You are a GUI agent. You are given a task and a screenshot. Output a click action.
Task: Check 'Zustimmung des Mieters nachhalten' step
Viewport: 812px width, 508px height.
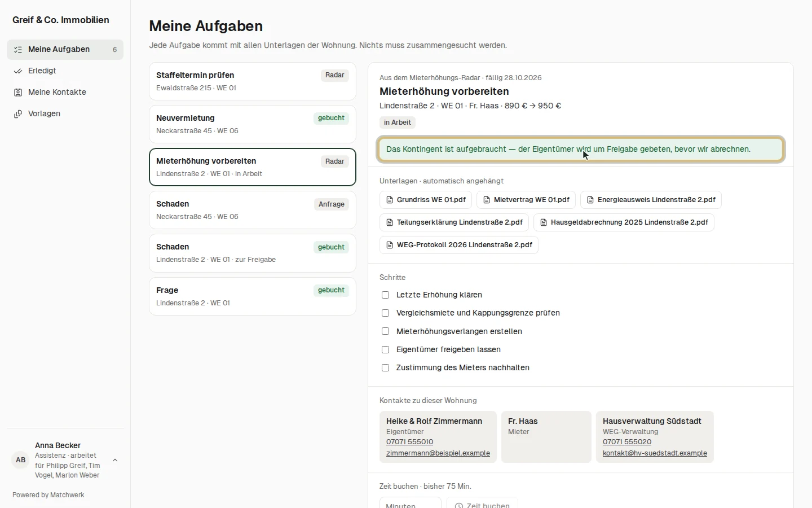pos(386,368)
